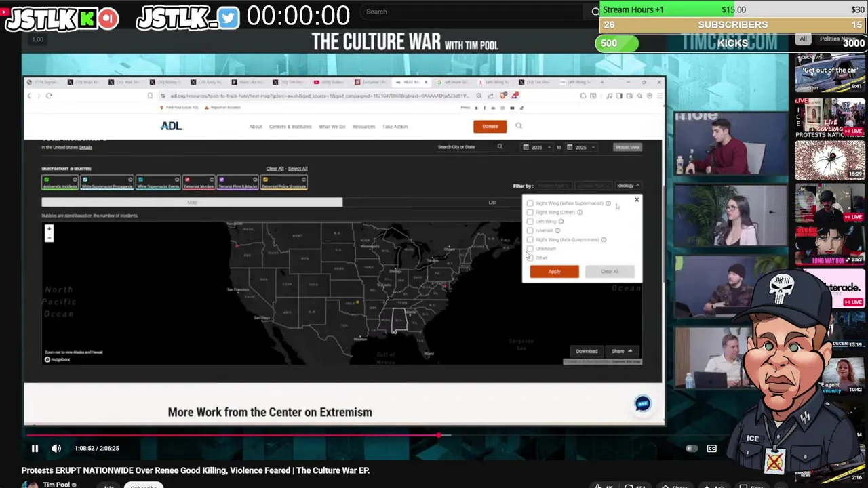Click the YouTube search magnifier icon
Image resolution: width=868 pixels, height=488 pixels.
[595, 12]
